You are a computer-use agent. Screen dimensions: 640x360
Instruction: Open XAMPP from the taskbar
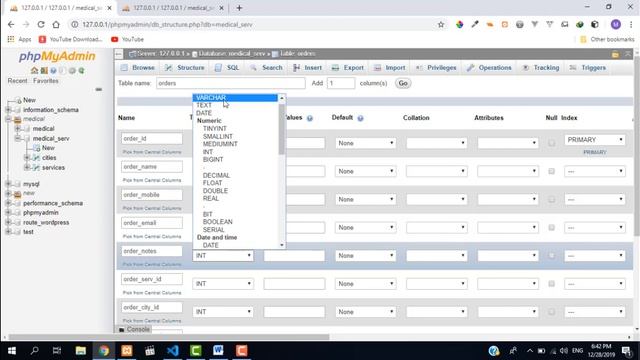click(127, 351)
